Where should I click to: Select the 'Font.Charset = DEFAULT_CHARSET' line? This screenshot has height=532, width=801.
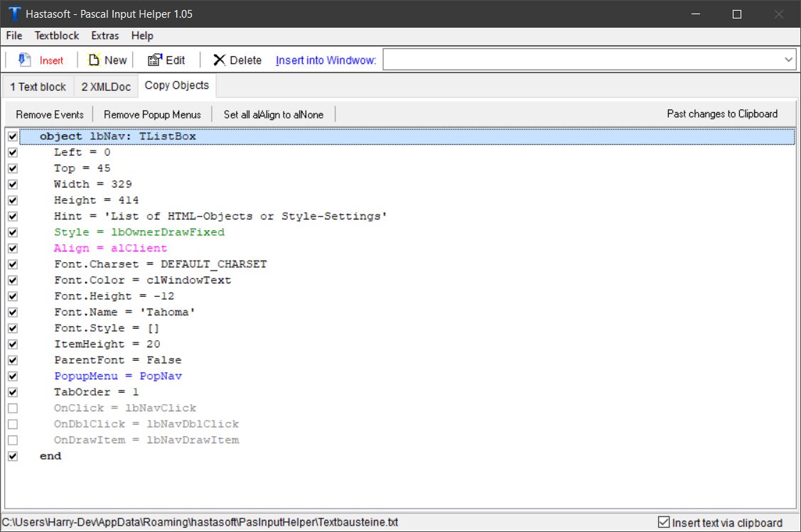pos(161,264)
